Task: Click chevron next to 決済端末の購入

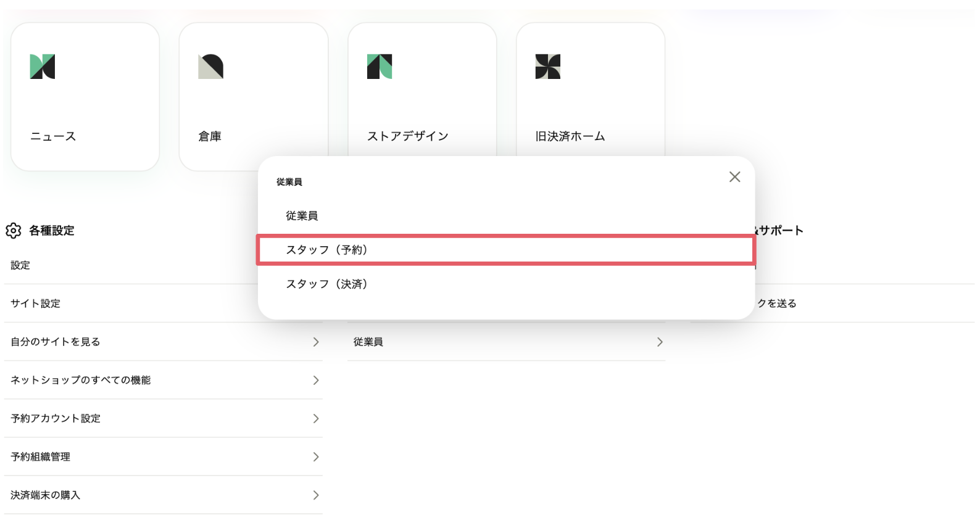Action: [x=316, y=495]
